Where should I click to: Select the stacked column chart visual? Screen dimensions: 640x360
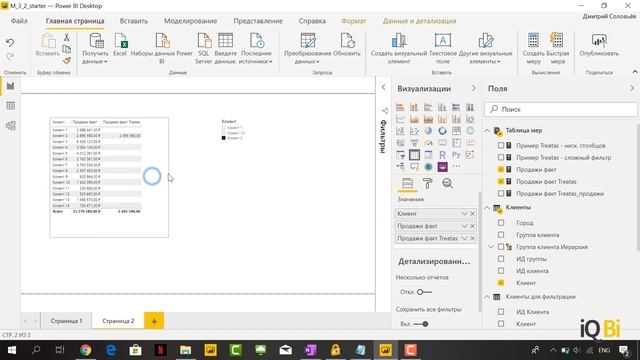point(414,107)
